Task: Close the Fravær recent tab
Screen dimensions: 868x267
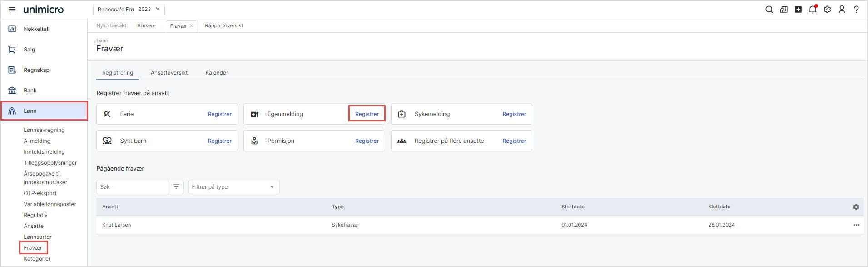Action: 192,26
